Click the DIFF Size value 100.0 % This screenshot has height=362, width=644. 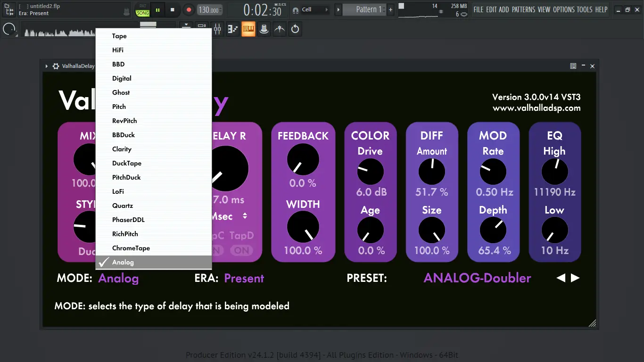[x=432, y=250]
